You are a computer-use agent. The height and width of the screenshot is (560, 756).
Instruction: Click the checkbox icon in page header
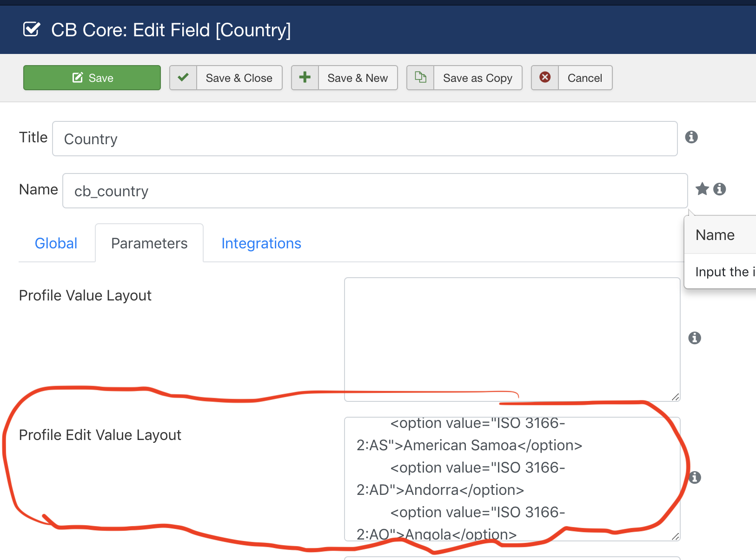click(32, 30)
